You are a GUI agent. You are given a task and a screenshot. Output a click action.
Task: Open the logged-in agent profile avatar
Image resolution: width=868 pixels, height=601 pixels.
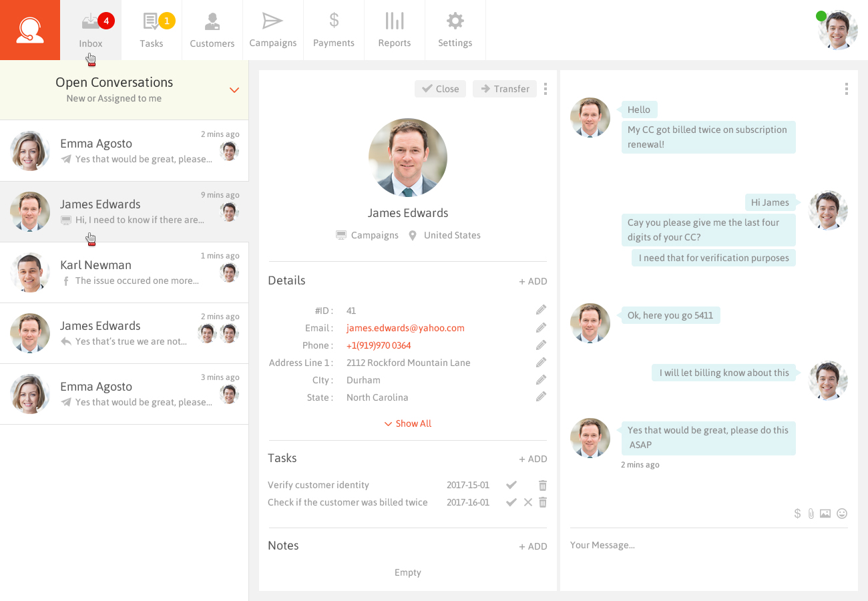coord(838,30)
